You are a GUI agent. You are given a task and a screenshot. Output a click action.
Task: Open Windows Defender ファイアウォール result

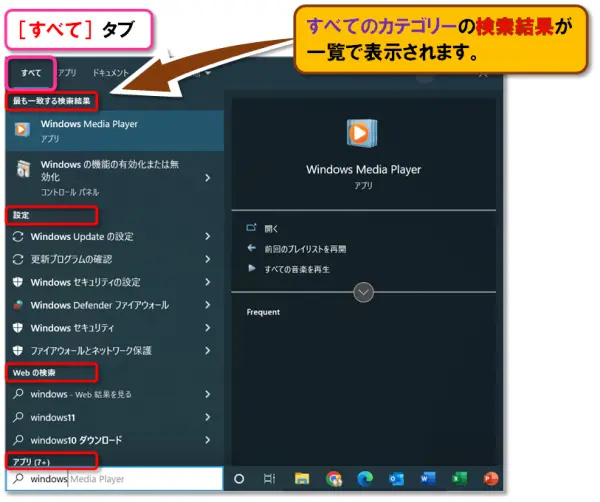(115, 305)
